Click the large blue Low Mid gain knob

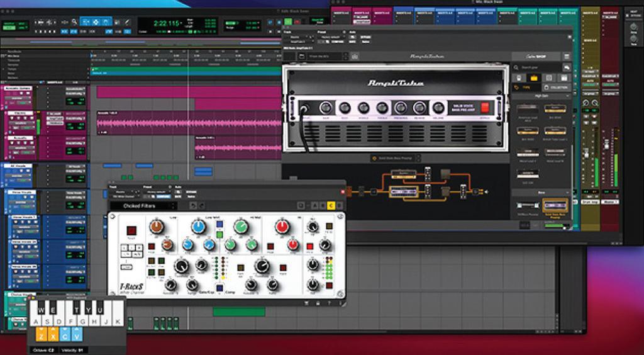(198, 227)
